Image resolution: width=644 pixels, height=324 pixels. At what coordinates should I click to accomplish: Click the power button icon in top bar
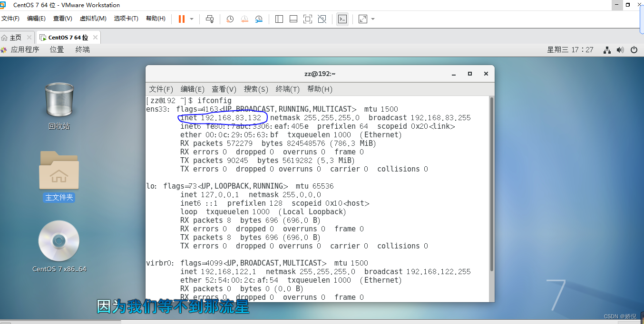(634, 49)
